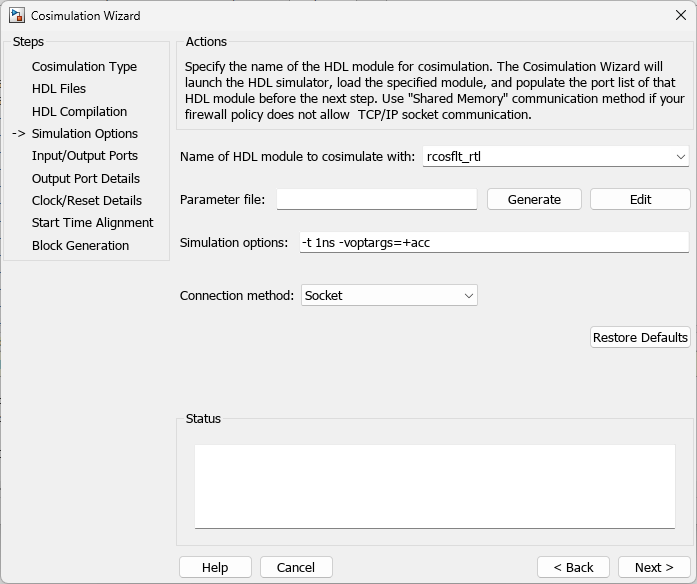Go to the next step with Next >
Viewport: 697px width, 584px height.
(x=653, y=567)
